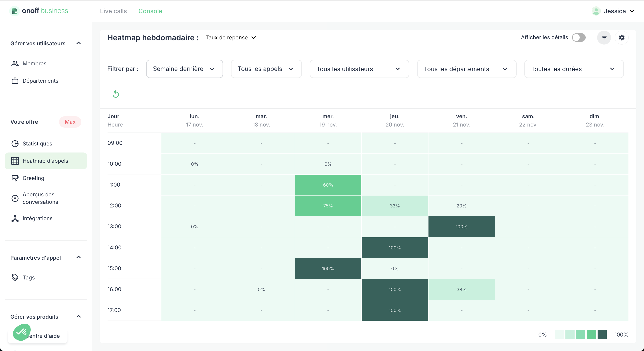Screen dimensions: 644x351
Task: Click the 38% cell at 16:00
Action: click(x=461, y=289)
